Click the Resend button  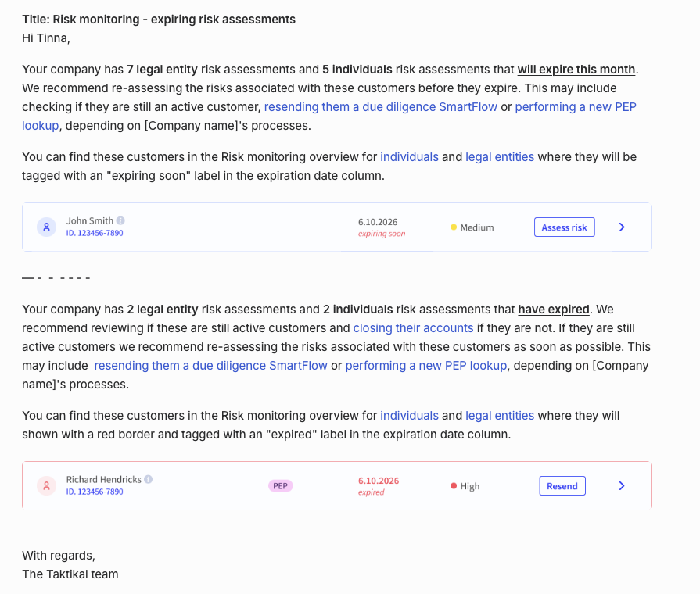562,486
